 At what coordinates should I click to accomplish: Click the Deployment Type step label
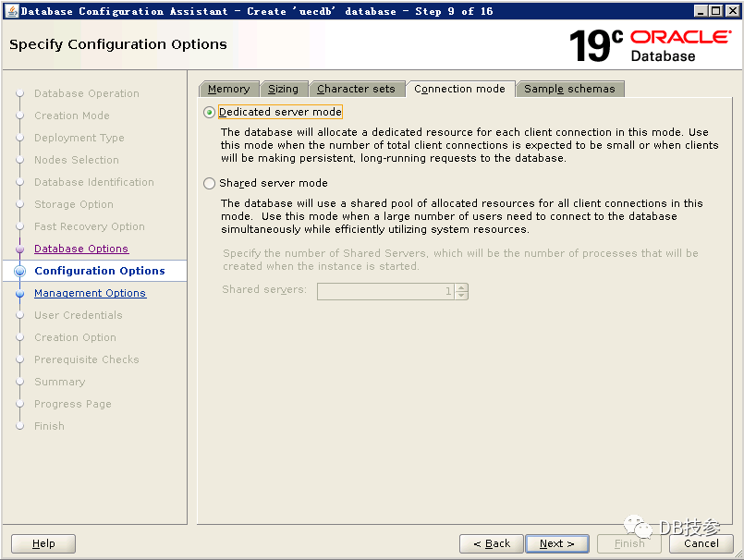click(79, 138)
